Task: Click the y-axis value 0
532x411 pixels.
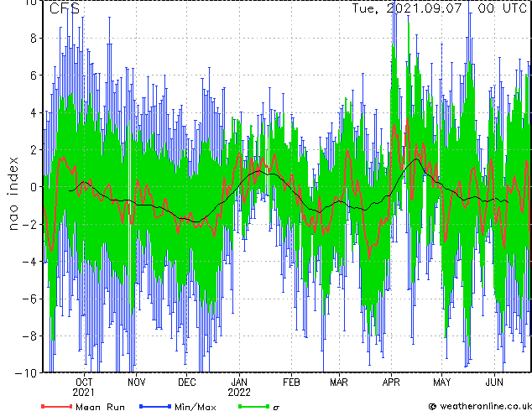Action: pos(34,187)
